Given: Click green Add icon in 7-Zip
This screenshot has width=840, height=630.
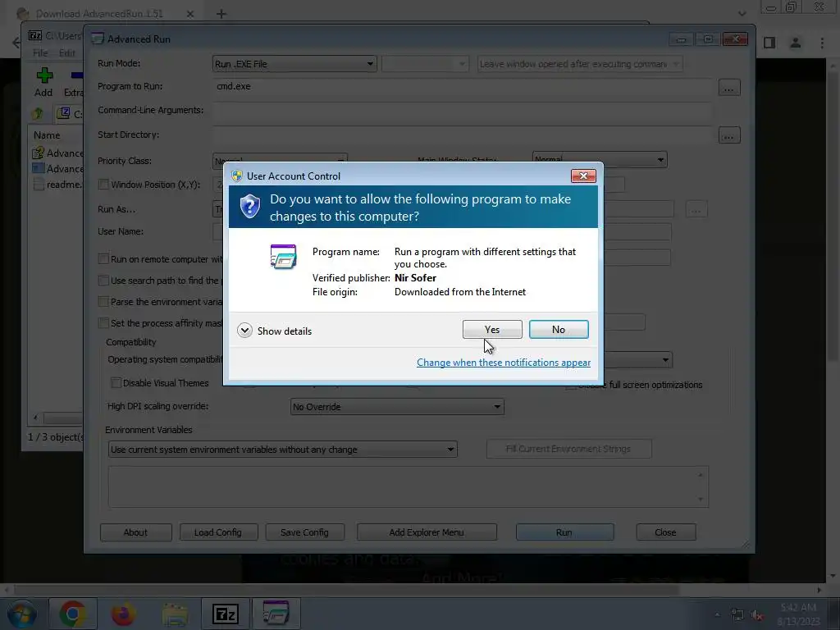Looking at the screenshot, I should point(44,75).
